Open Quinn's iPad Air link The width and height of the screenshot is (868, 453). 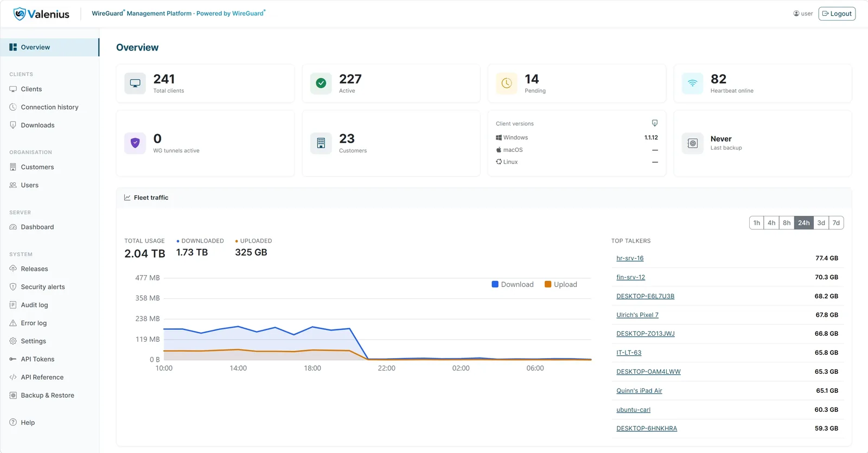pyautogui.click(x=639, y=391)
